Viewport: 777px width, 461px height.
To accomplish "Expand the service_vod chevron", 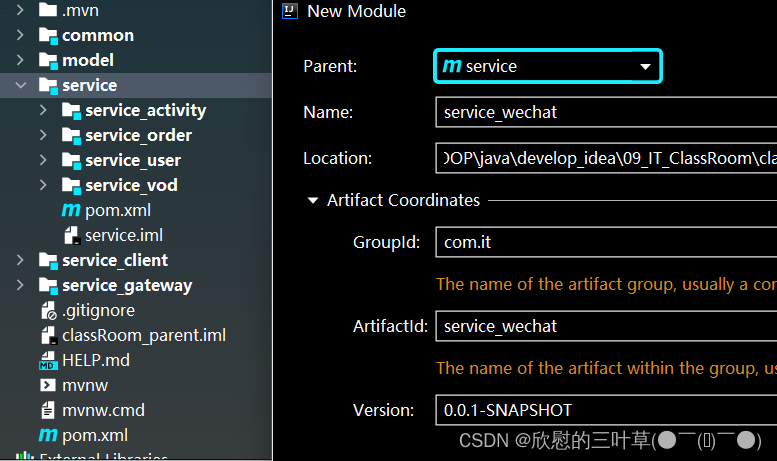I will [x=43, y=185].
